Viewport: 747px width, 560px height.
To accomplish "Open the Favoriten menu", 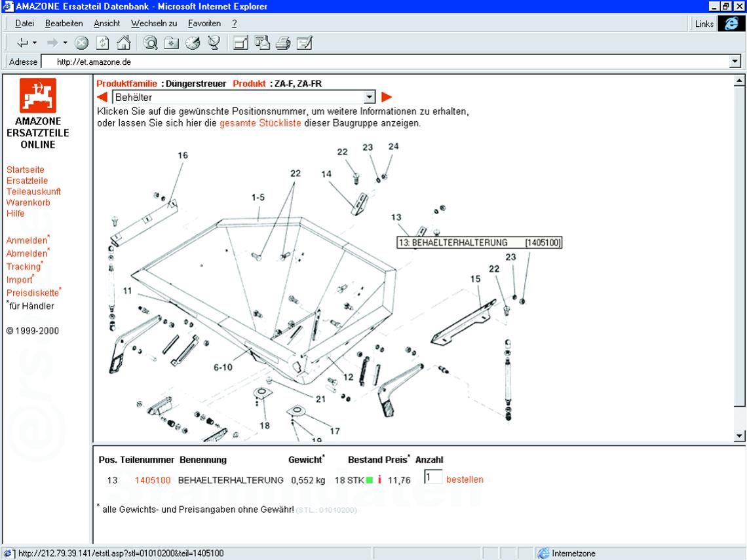I will pos(204,24).
